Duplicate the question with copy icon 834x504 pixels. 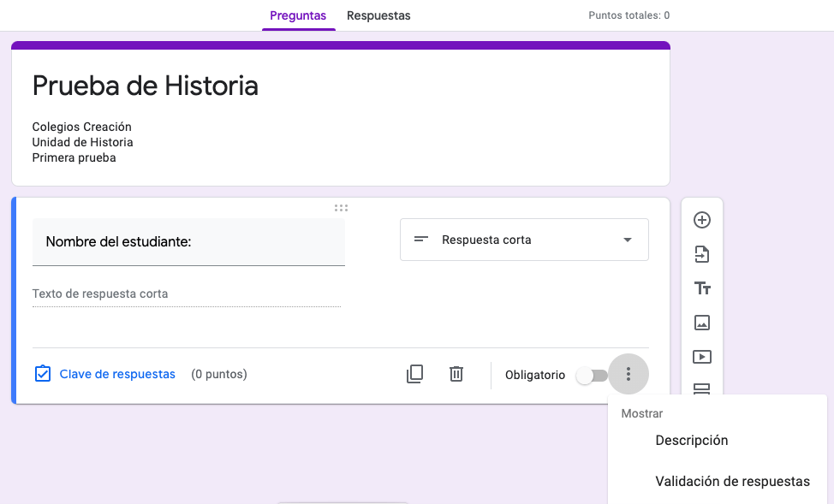coord(414,374)
